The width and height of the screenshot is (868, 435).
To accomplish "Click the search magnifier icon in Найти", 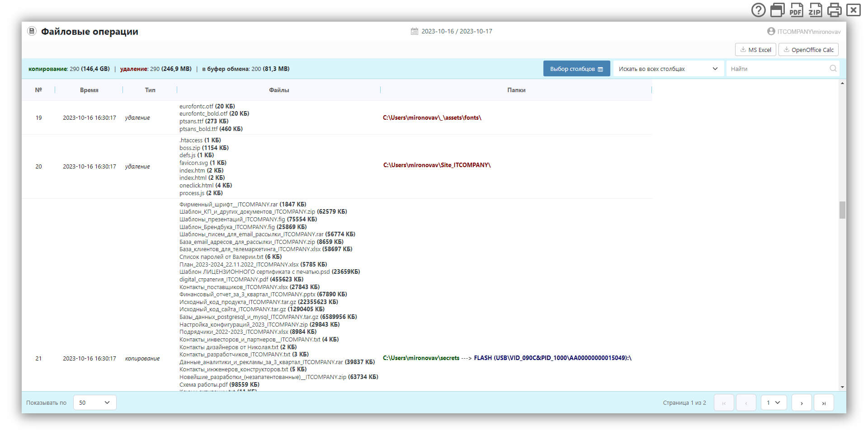I will tap(833, 68).
